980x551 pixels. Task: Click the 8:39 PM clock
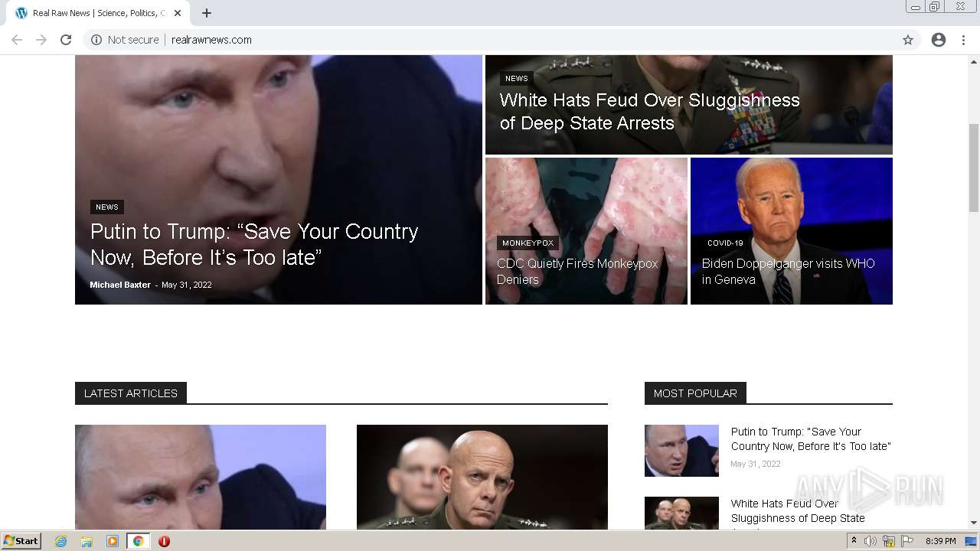click(940, 541)
